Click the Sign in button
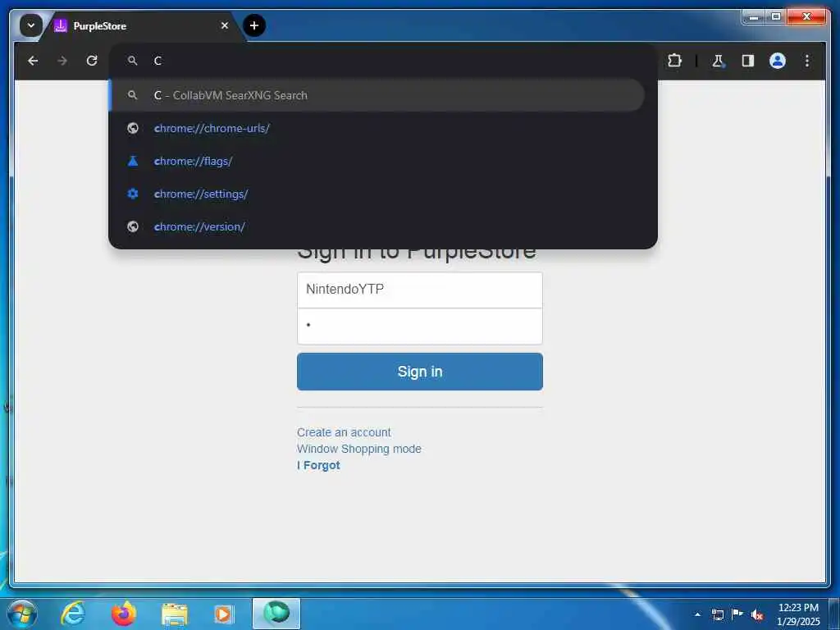Screen dimensions: 840x630 tap(420, 372)
